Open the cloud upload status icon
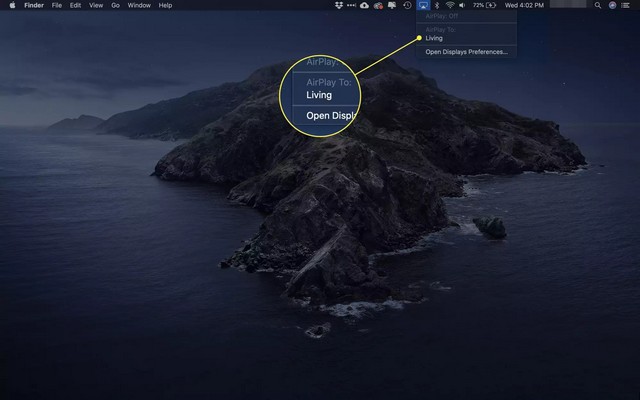 tap(364, 5)
